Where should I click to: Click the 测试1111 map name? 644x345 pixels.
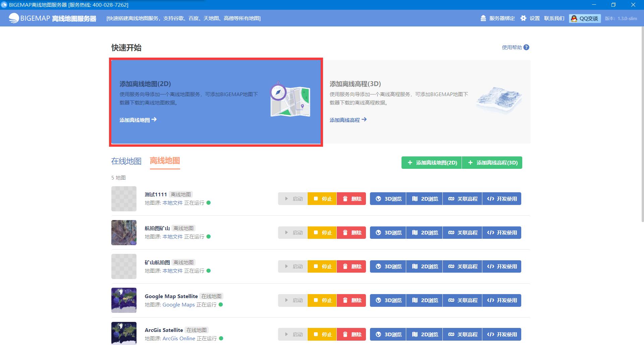[x=156, y=195]
